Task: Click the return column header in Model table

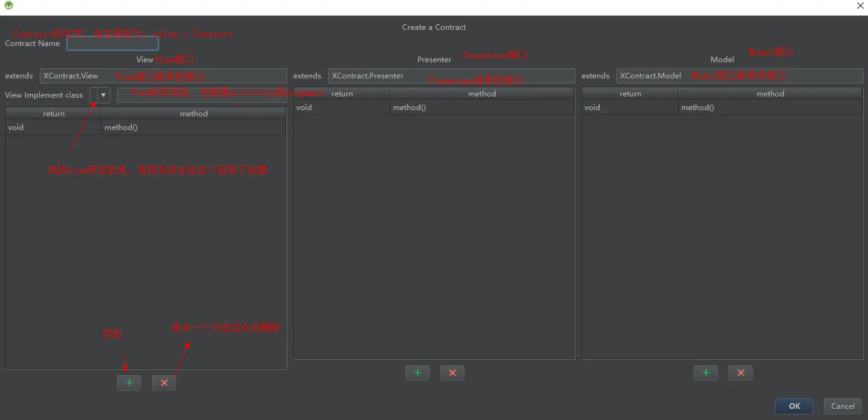Action: pyautogui.click(x=630, y=94)
